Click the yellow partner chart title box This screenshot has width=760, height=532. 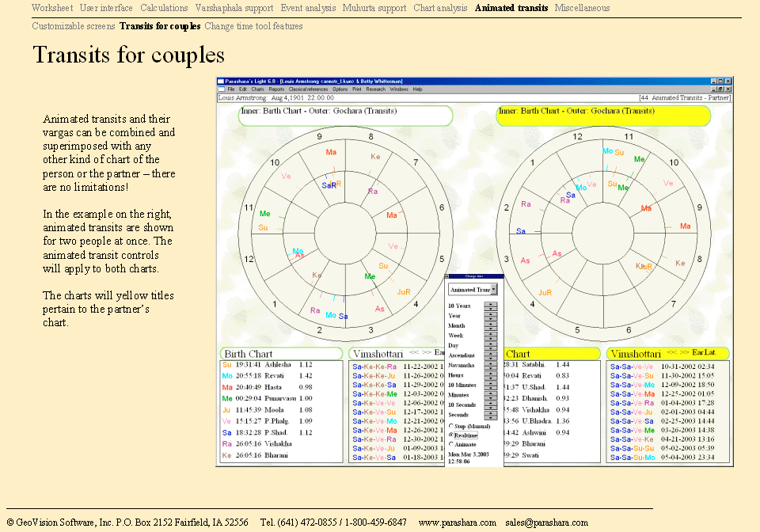pyautogui.click(x=603, y=116)
